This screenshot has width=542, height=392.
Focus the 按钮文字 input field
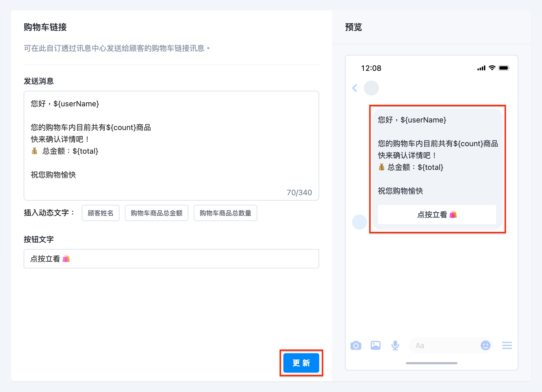coord(171,259)
